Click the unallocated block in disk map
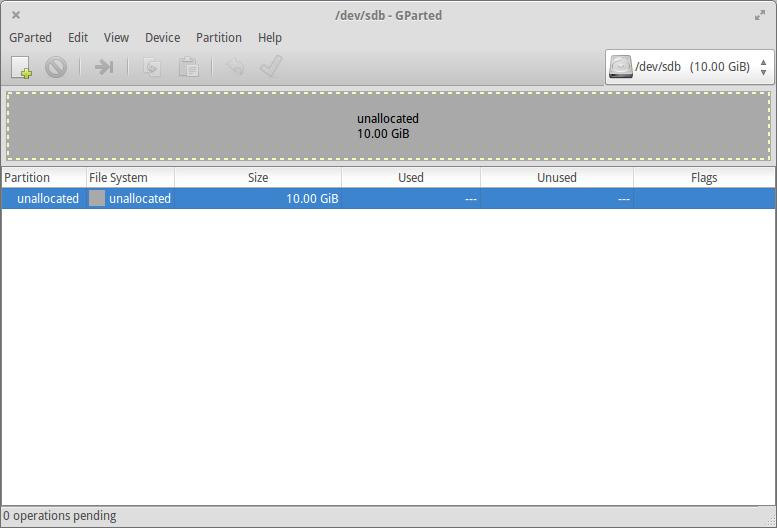The height and width of the screenshot is (528, 777). point(388,126)
